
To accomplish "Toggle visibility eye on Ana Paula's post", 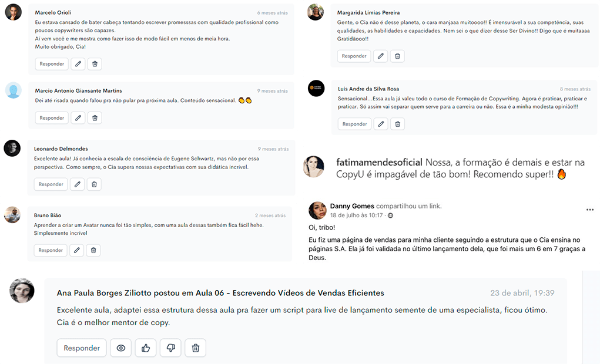I will [x=121, y=348].
